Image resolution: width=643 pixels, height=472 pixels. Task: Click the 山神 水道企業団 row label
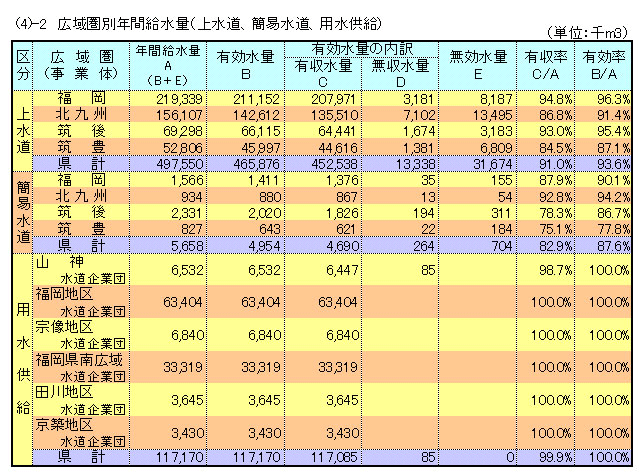pyautogui.click(x=80, y=270)
